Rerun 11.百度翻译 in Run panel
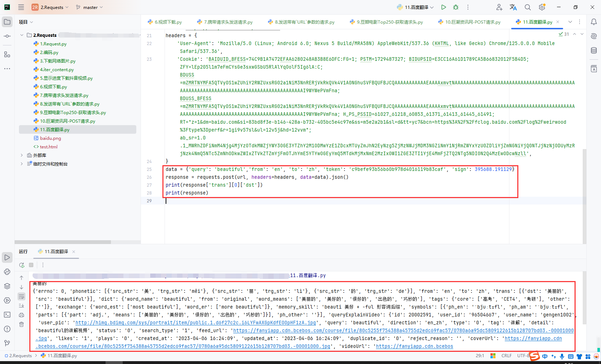Viewport: 601px width, 364px height. [x=22, y=265]
